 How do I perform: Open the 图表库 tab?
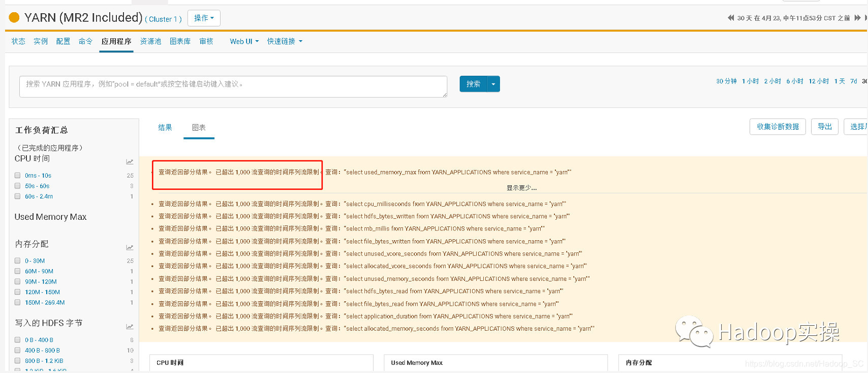click(180, 41)
